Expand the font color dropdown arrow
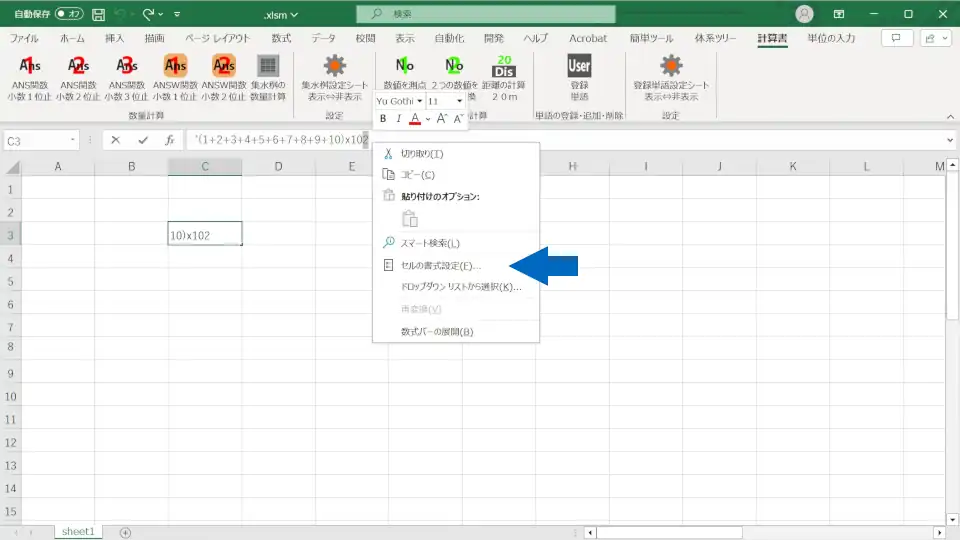 (x=428, y=119)
